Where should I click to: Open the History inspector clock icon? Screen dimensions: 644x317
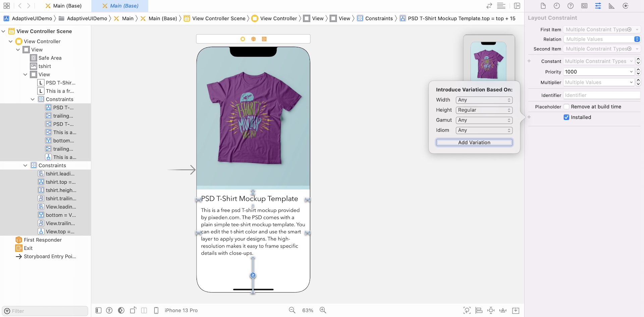[x=557, y=6]
